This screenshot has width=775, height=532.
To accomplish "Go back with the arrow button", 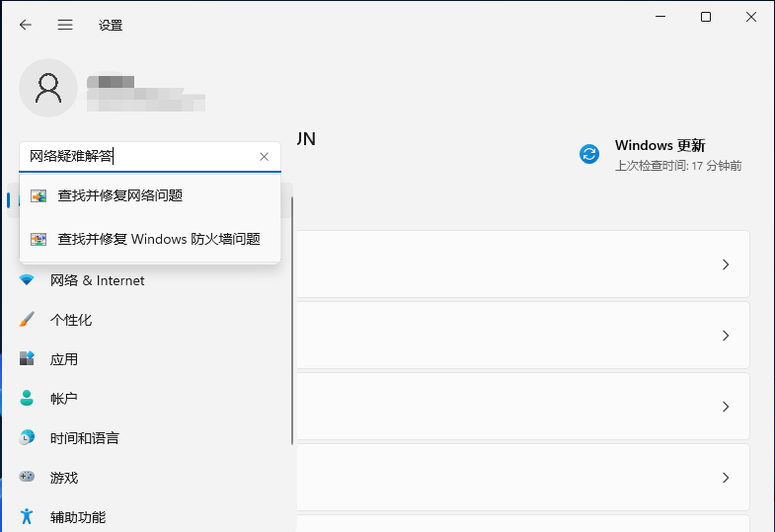I will [x=26, y=25].
